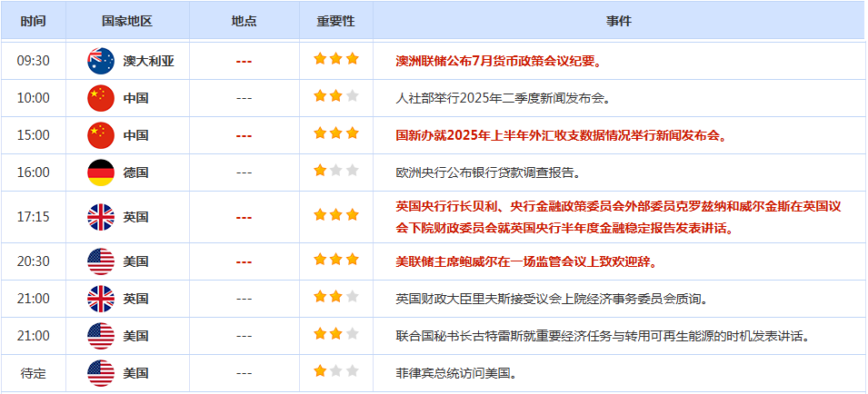
Task: Click 中国 in the 10:00 row
Action: [x=135, y=99]
